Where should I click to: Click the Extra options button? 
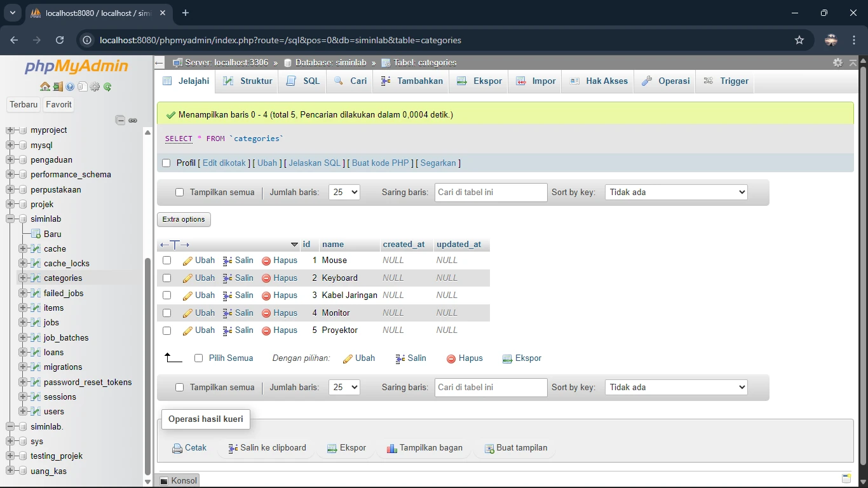coord(184,219)
